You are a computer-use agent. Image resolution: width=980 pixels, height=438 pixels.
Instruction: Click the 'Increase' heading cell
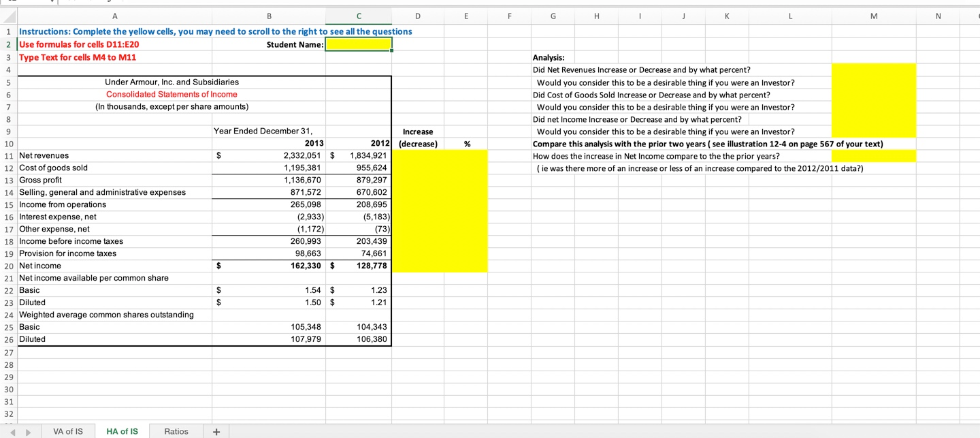tap(417, 131)
